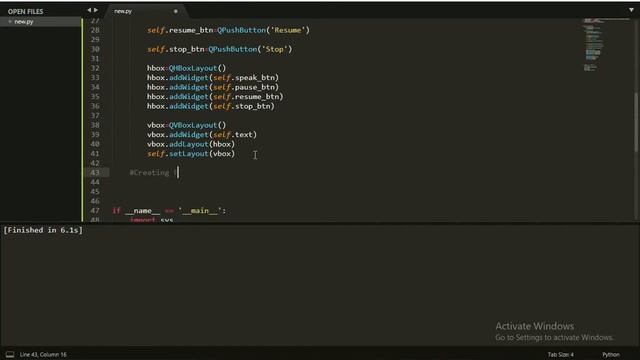Image resolution: width=640 pixels, height=360 pixels.
Task: Click hbox.addWidget(self.stop_btn) line
Action: pos(211,106)
